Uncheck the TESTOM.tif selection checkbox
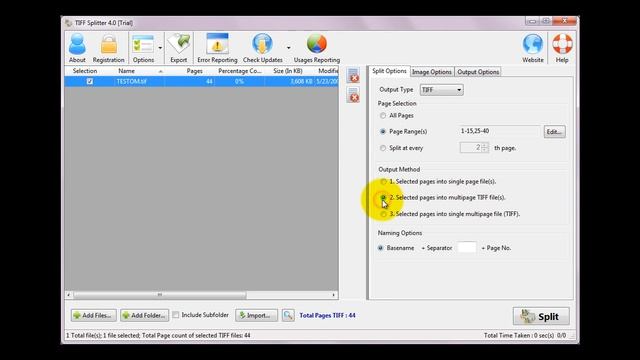This screenshot has height=360, width=640. (x=90, y=81)
